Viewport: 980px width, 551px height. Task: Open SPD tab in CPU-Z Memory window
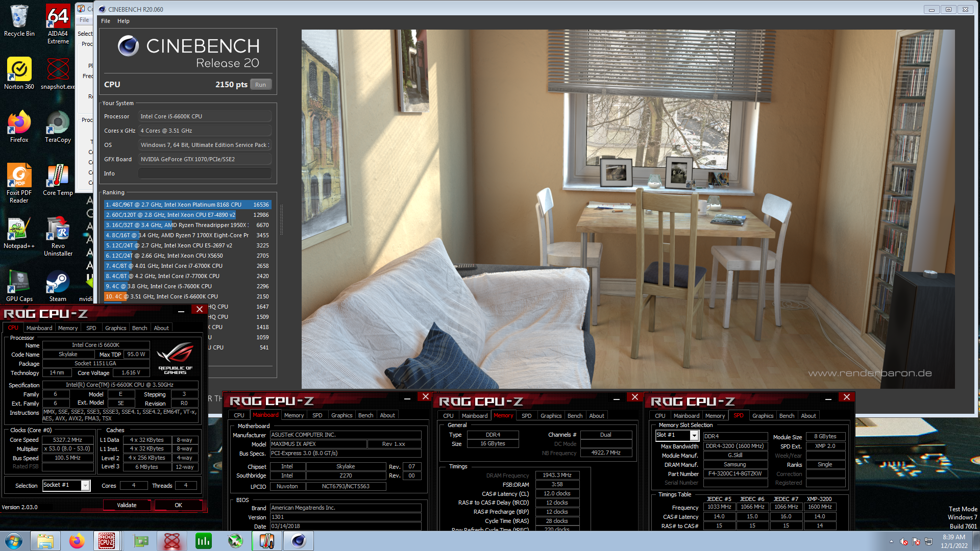527,416
